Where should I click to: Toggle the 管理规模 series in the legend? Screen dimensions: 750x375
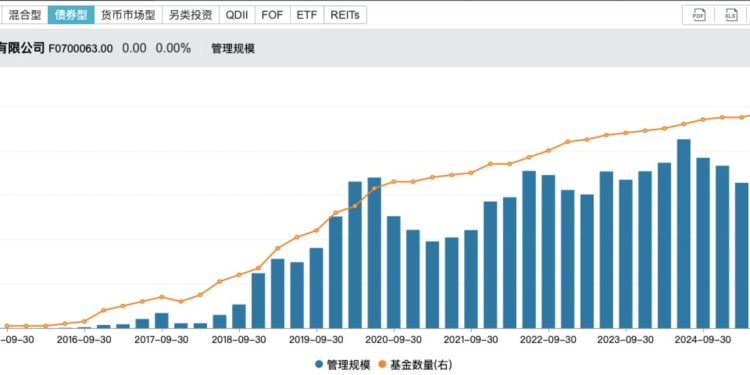click(x=342, y=365)
